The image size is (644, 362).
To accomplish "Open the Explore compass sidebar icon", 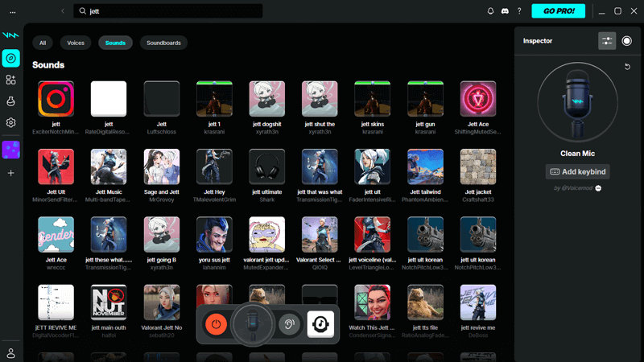I will (10, 58).
